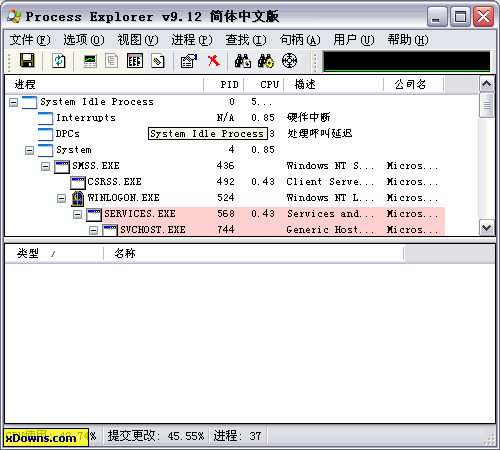Sort by the CPU column header
Viewport: 500px width, 450px height.
(264, 84)
